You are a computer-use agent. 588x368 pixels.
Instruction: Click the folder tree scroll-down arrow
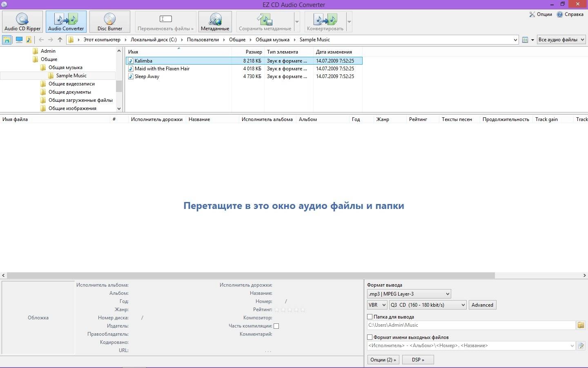pyautogui.click(x=119, y=108)
